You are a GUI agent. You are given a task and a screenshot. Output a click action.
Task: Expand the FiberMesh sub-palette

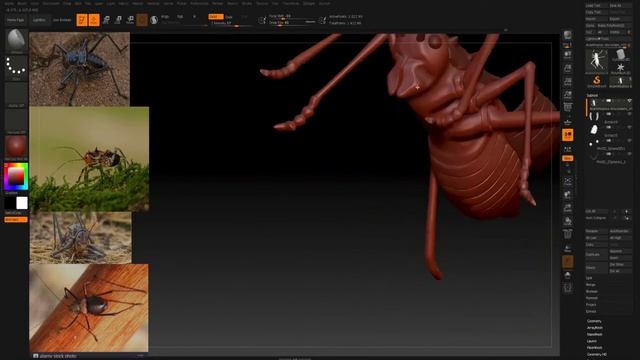click(x=594, y=348)
